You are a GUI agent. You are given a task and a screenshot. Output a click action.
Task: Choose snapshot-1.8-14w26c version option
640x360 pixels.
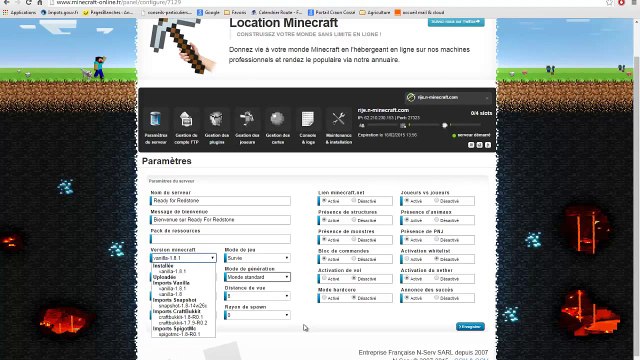(x=183, y=306)
